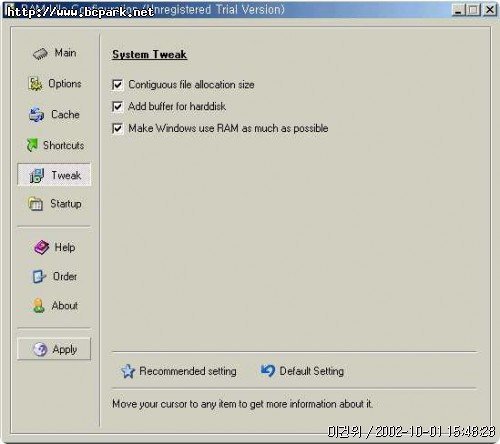Click the Startup folder icon
This screenshot has height=444, width=500.
coord(36,204)
